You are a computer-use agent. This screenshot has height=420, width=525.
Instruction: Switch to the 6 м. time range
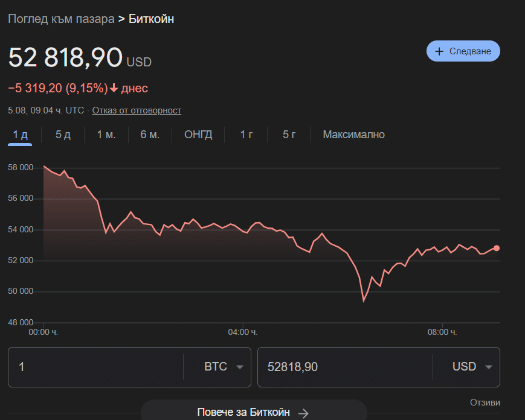tap(150, 135)
